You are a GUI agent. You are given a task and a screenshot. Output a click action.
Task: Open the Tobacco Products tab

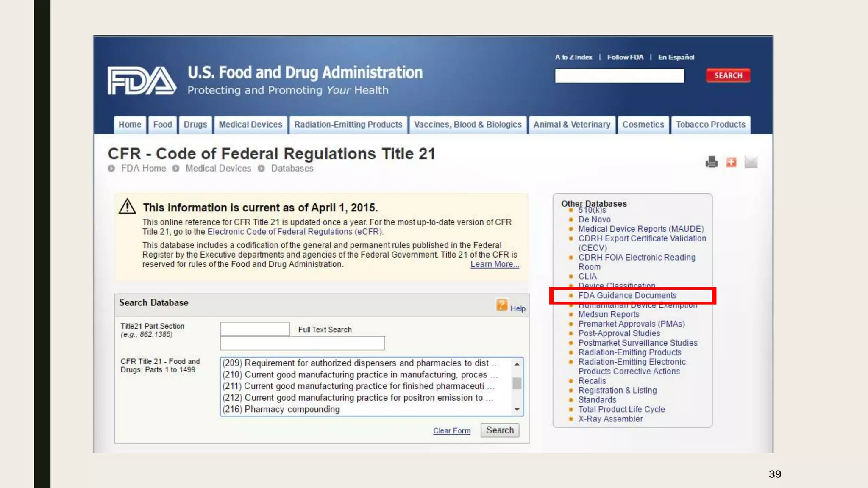[710, 125]
